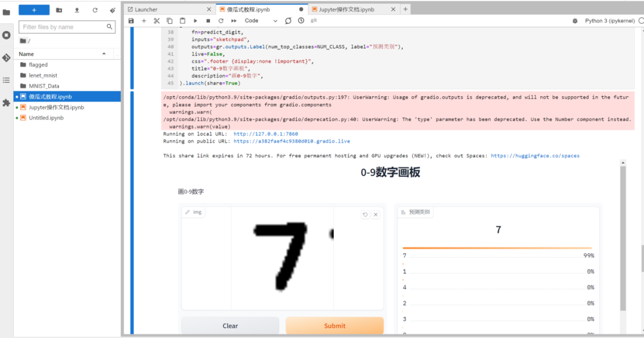The image size is (644, 338).
Task: Run the selected cell
Action: 196,20
